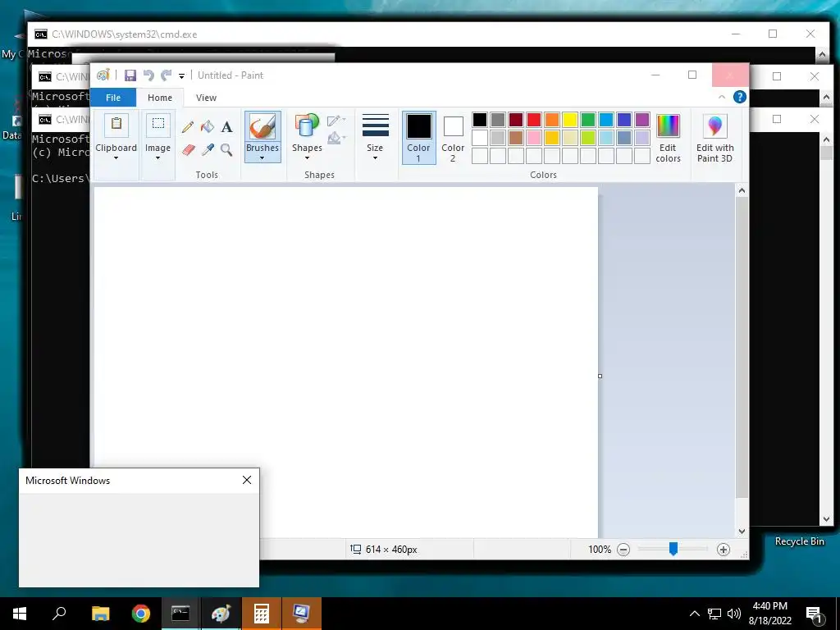The width and height of the screenshot is (840, 630).
Task: Click the 100% zoom level text
Action: [x=600, y=549]
